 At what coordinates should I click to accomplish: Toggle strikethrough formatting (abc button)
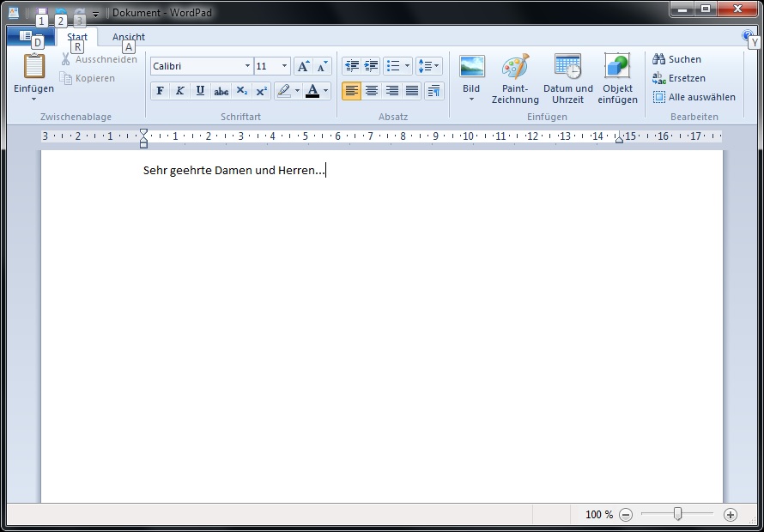point(221,91)
